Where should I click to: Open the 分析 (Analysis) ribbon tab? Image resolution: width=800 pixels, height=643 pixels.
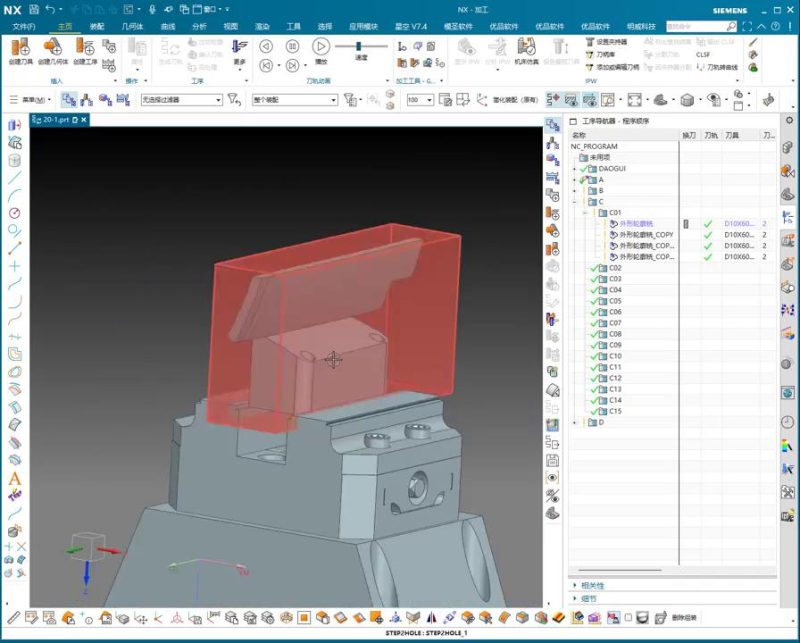(x=199, y=26)
